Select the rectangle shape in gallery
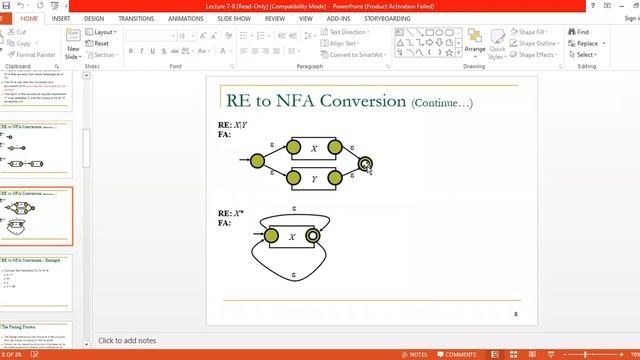640x360 pixels. [x=429, y=32]
